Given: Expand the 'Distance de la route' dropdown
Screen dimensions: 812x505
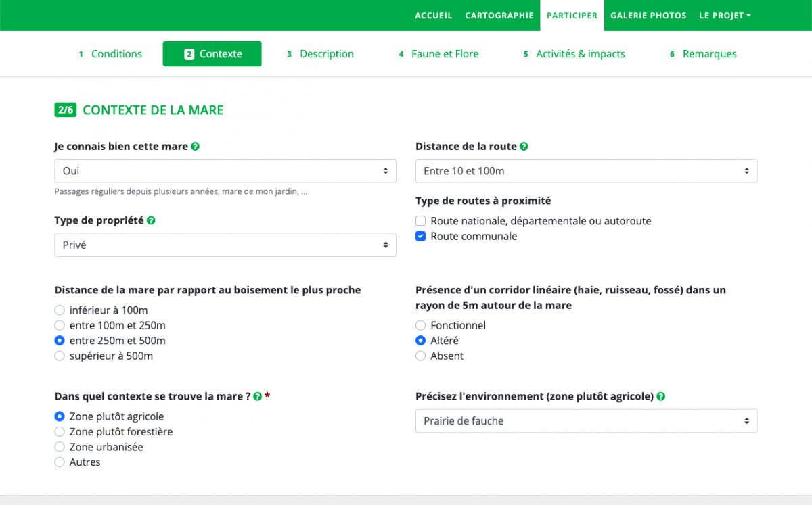Looking at the screenshot, I should [x=586, y=171].
